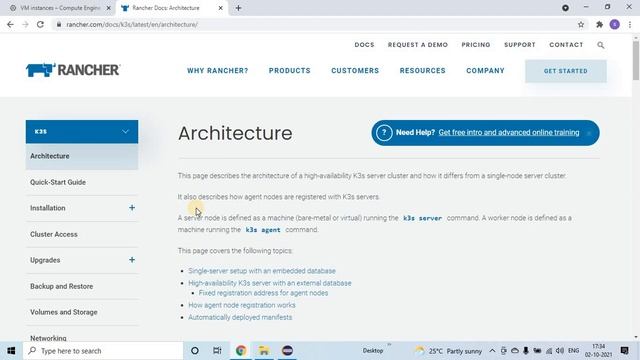Screen dimensions: 640x360
Task: Open Cluster Access in sidebar
Action: pyautogui.click(x=53, y=234)
